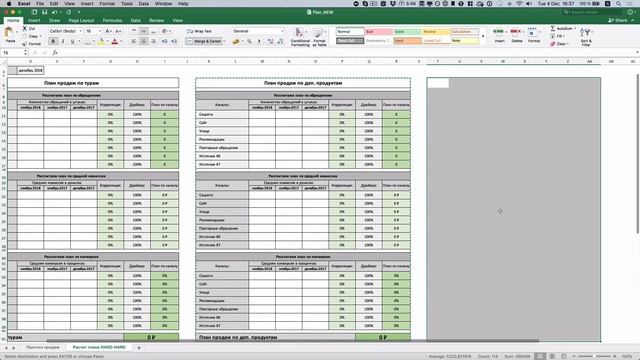The width and height of the screenshot is (640, 360).
Task: Open the Window menu in menu bar
Action: pos(163,4)
